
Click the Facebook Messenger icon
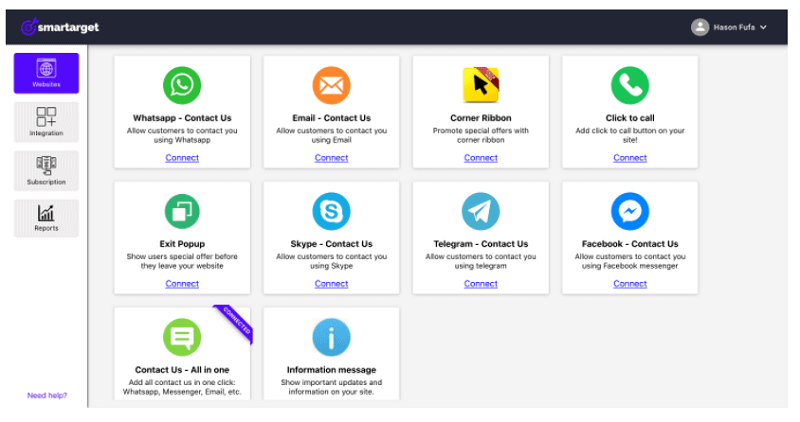tap(630, 211)
